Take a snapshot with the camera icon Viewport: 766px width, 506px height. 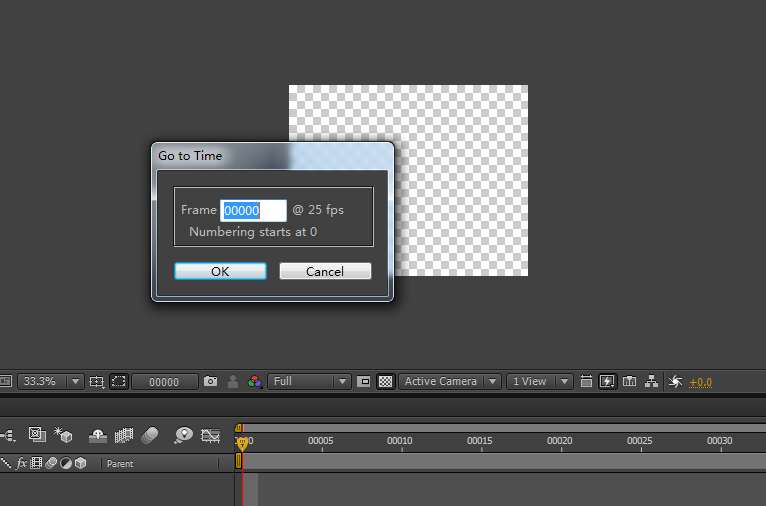click(211, 381)
